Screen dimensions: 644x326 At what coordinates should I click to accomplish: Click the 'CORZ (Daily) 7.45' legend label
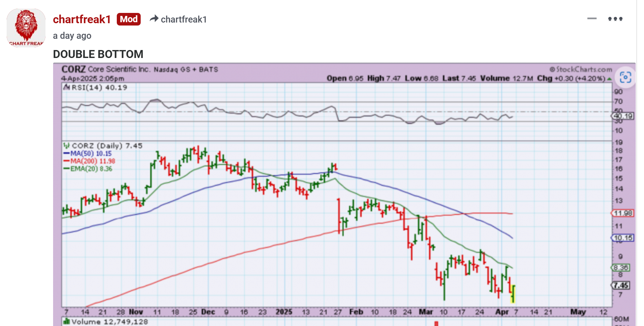pyautogui.click(x=107, y=146)
